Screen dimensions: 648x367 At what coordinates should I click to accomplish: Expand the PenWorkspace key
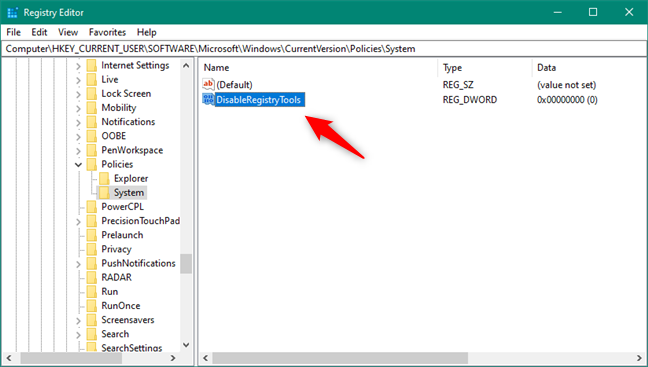pos(79,150)
